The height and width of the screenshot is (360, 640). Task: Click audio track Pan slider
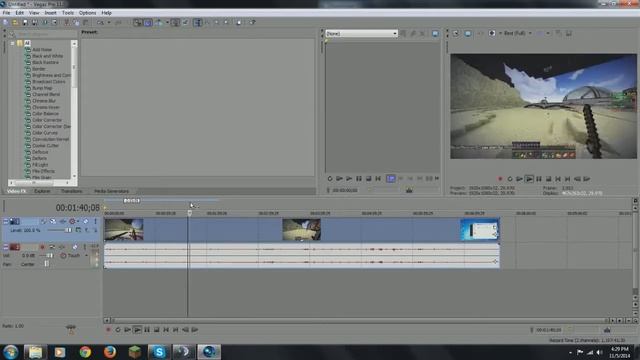47,264
